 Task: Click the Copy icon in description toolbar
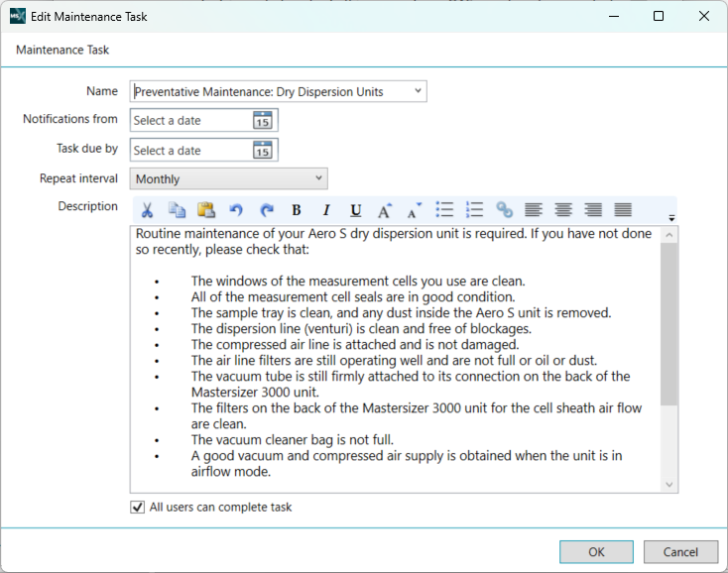177,210
